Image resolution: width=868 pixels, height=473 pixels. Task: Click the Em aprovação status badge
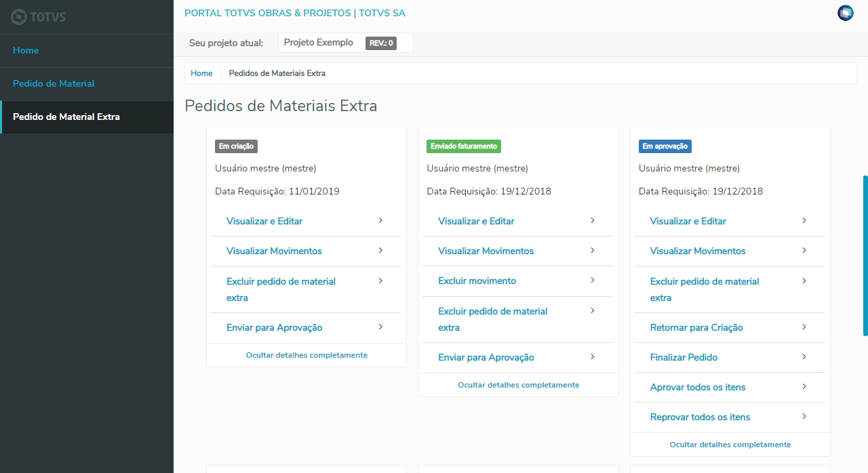point(665,146)
